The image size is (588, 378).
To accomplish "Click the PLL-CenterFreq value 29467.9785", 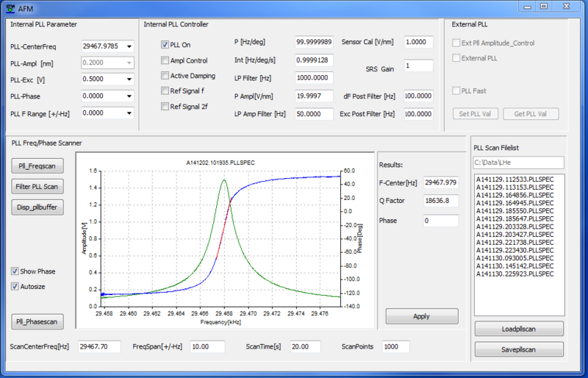I will 101,46.
